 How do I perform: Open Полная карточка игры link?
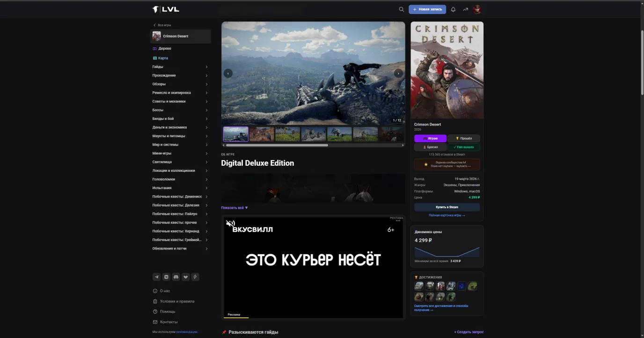pyautogui.click(x=447, y=215)
